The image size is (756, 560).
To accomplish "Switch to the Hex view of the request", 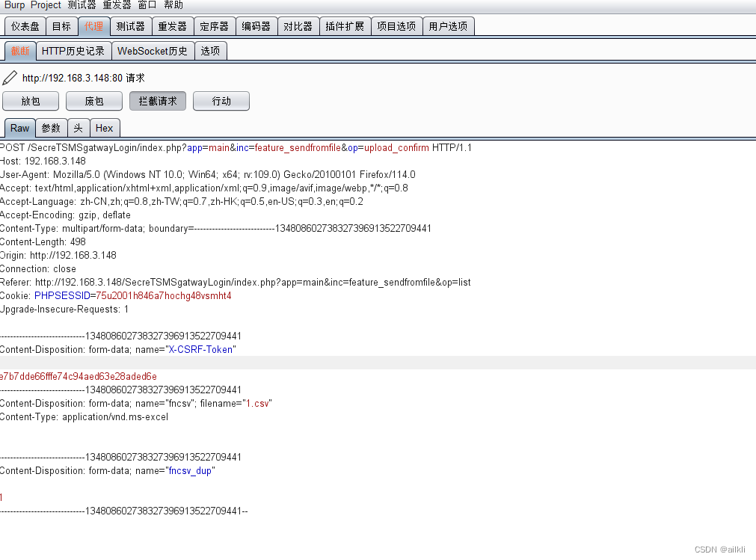I will (x=105, y=128).
